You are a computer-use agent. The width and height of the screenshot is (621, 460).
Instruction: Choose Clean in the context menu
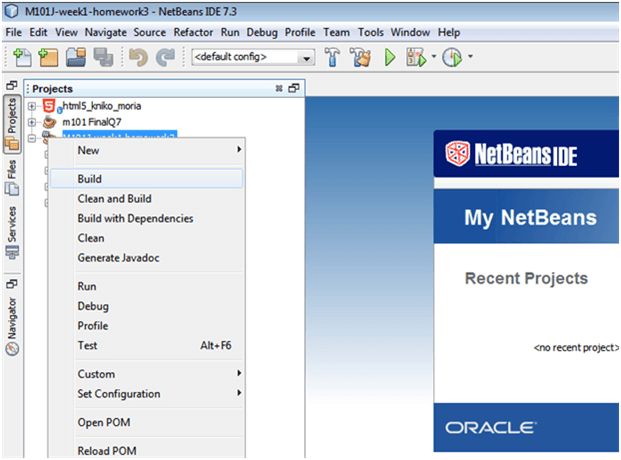click(147, 238)
